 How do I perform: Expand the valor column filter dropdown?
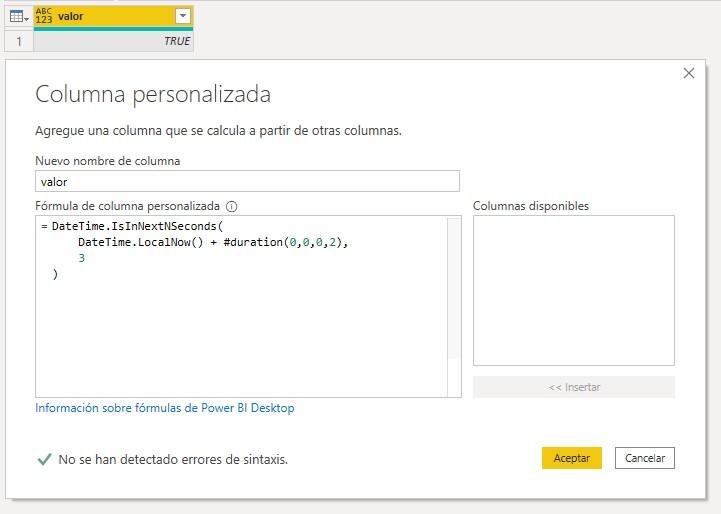182,16
